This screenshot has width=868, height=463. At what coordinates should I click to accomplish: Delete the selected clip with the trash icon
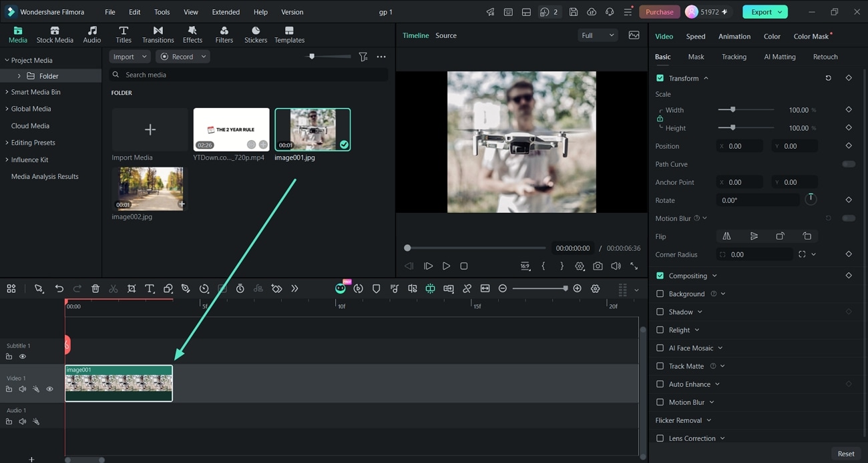(x=95, y=288)
